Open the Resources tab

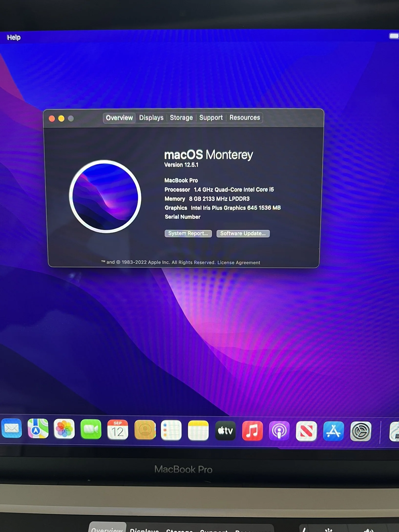tap(245, 118)
